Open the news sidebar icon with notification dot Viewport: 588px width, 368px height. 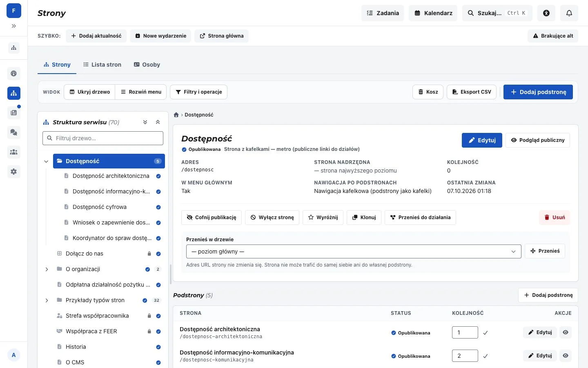[x=13, y=113]
